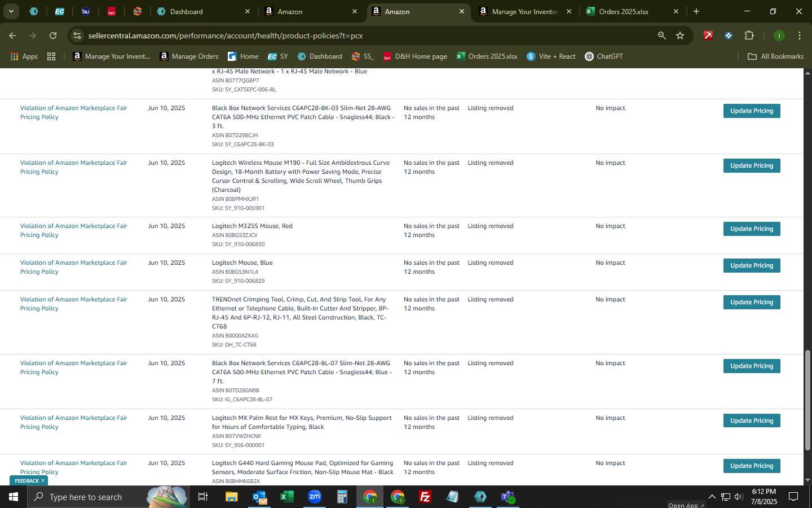Switch to the Dashboard browser tab
Screen dimensions: 812x508
pyautogui.click(x=203, y=11)
